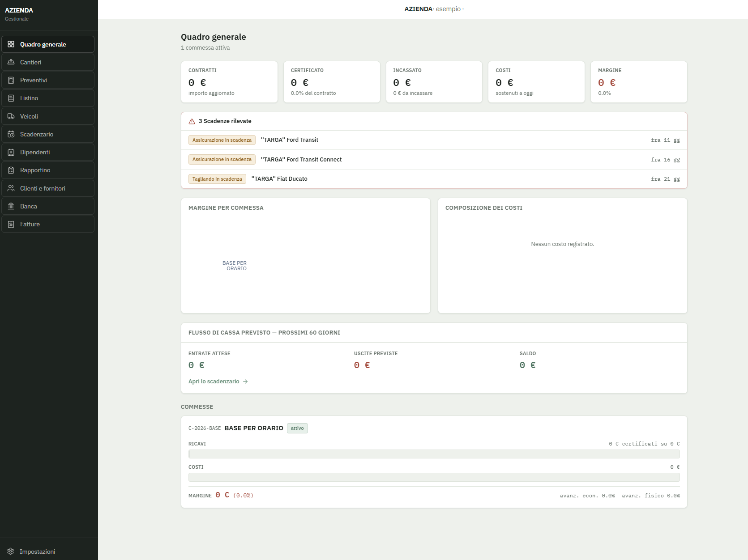Select Veicoli in the sidebar
The width and height of the screenshot is (748, 560).
pyautogui.click(x=48, y=116)
